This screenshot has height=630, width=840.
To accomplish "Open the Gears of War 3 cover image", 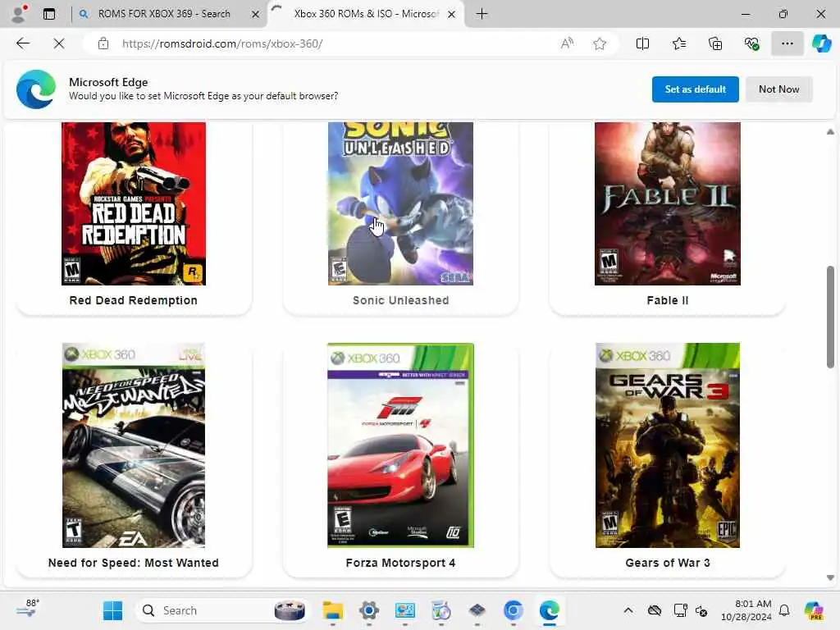I will [668, 445].
